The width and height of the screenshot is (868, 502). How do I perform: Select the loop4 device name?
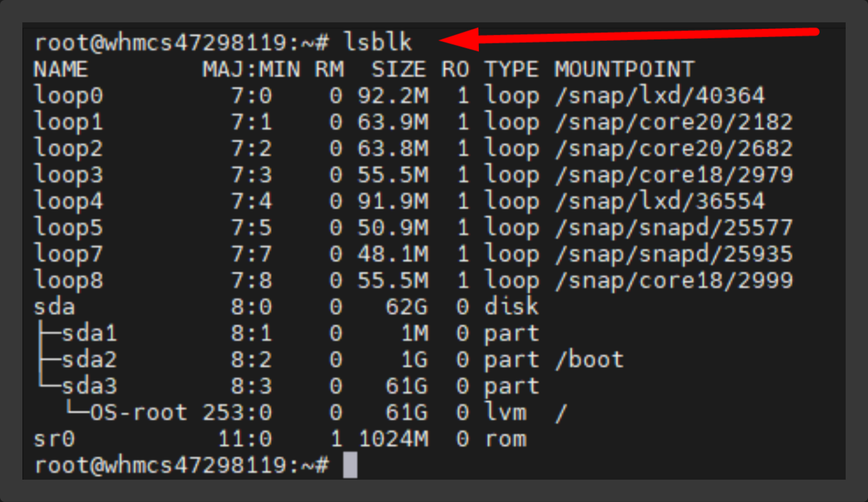click(x=68, y=201)
